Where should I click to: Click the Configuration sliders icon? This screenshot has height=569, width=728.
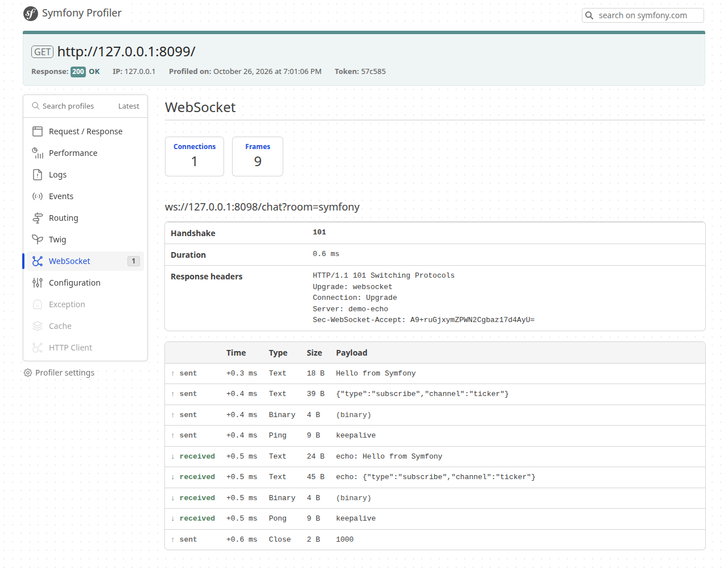tap(38, 283)
